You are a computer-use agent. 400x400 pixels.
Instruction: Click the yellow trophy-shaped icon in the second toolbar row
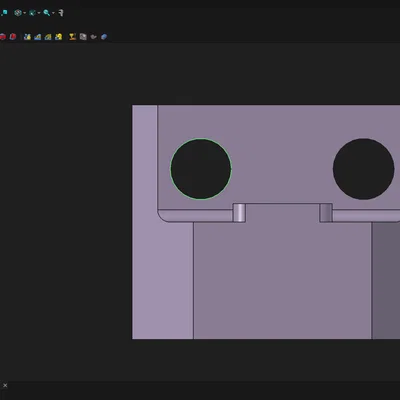[72, 37]
